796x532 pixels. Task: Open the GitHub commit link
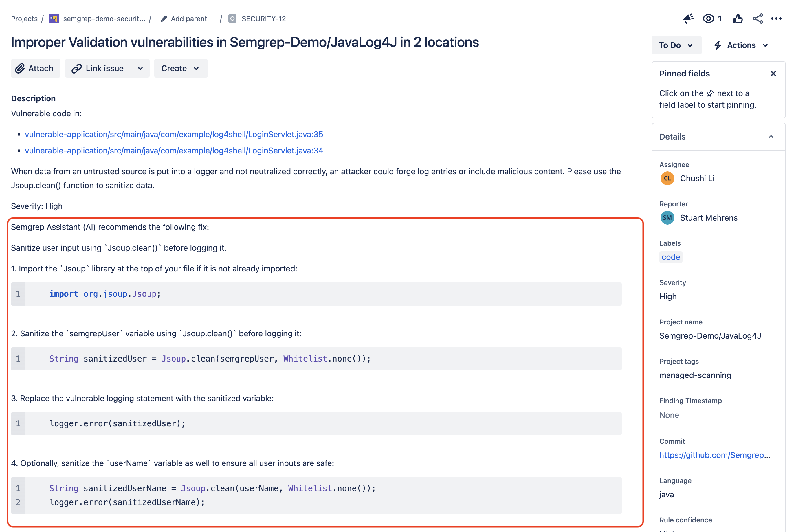[x=714, y=455]
